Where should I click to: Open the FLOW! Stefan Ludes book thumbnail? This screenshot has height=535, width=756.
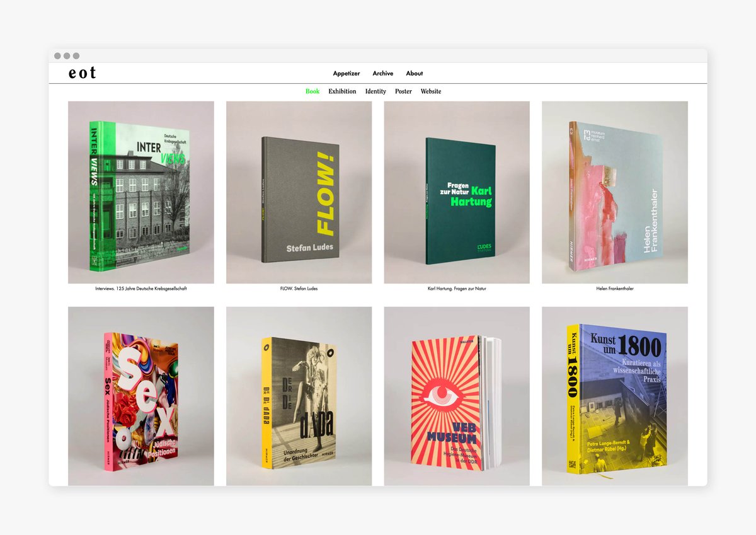[299, 192]
